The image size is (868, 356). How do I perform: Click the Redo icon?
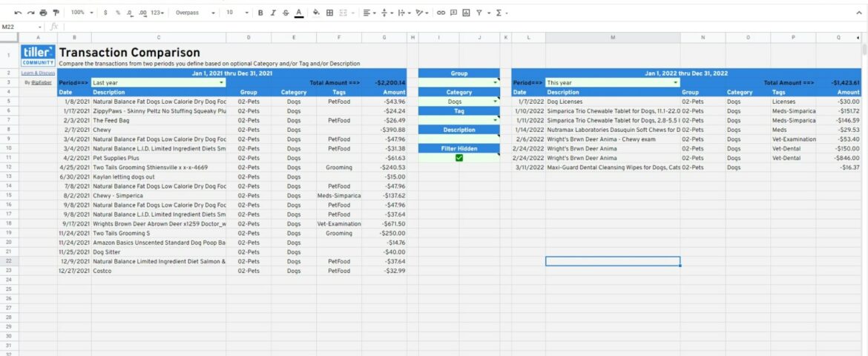(x=31, y=12)
